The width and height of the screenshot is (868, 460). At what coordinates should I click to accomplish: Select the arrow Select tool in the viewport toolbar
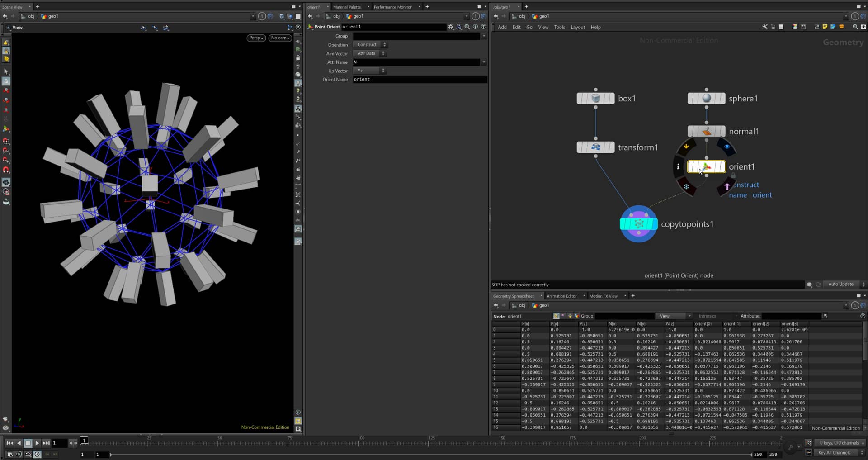tap(6, 71)
